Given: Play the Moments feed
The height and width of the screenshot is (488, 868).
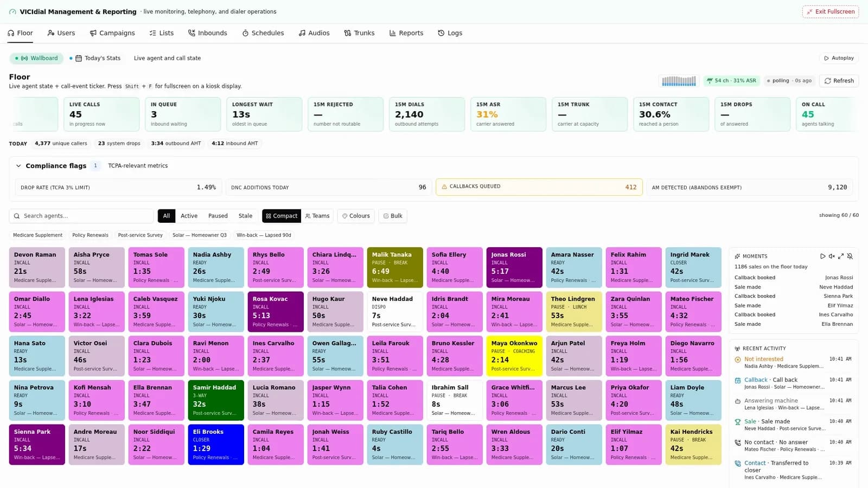Looking at the screenshot, I should point(822,256).
